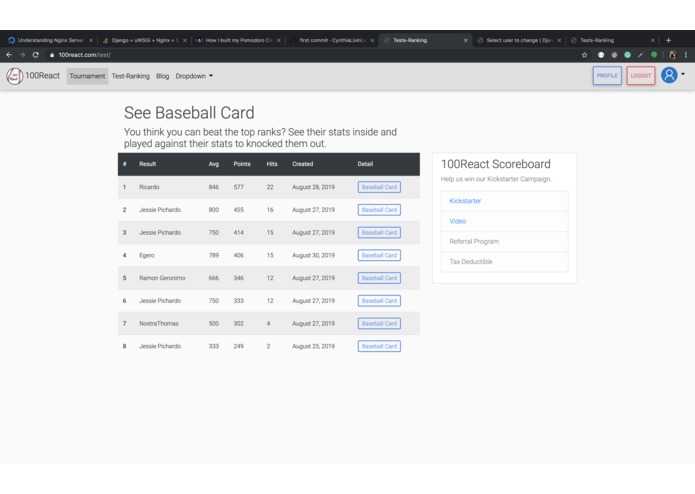
Task: Click the white circle extension icon
Action: pyautogui.click(x=601, y=55)
